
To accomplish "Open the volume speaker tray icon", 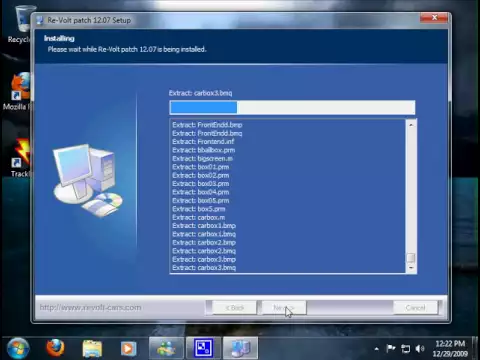I will tap(420, 349).
